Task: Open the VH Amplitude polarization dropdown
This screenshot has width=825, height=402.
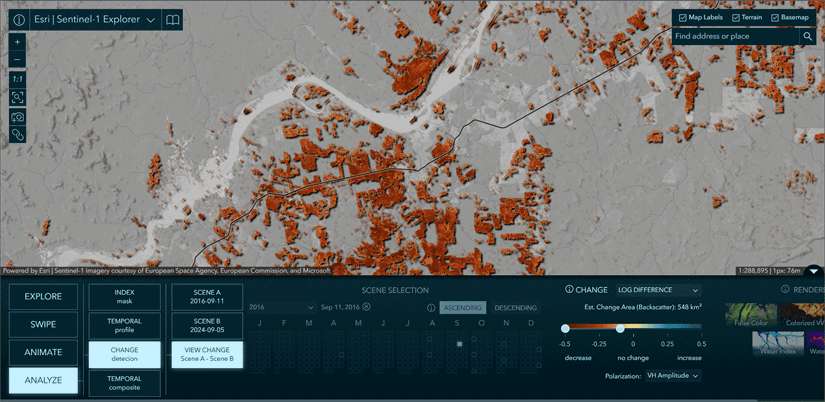Action: (673, 376)
